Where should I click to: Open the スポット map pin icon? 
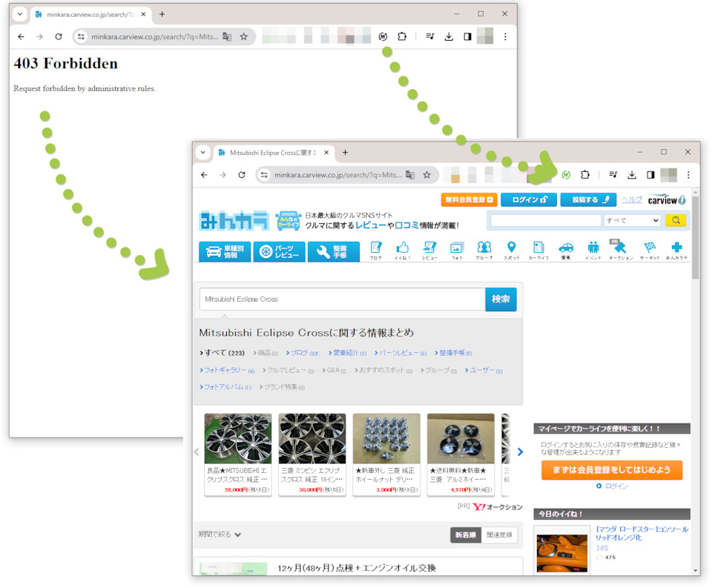pos(511,250)
